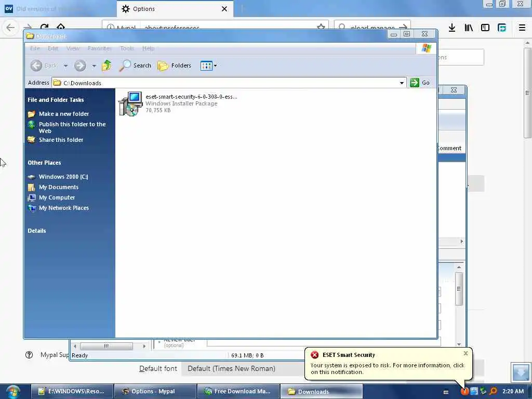Image resolution: width=532 pixels, height=399 pixels.
Task: Click the keyboard tray icon
Action: 446,392
